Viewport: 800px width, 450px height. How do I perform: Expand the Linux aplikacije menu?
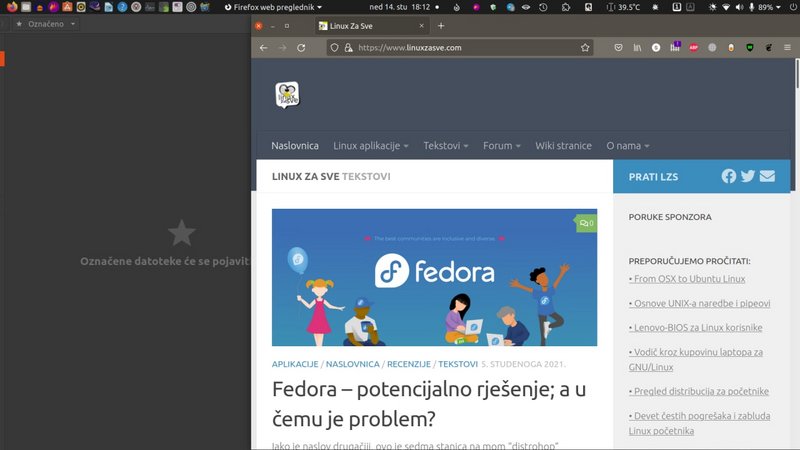click(370, 146)
